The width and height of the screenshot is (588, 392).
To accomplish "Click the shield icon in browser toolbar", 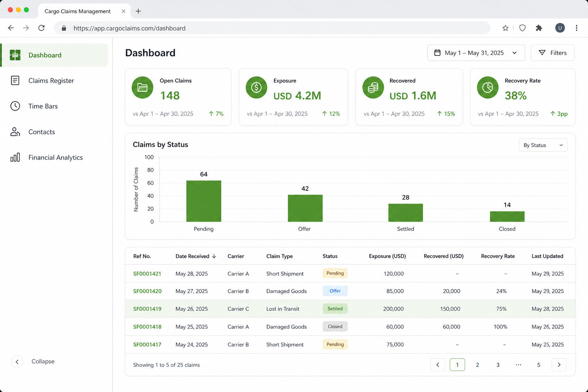I will click(x=522, y=28).
